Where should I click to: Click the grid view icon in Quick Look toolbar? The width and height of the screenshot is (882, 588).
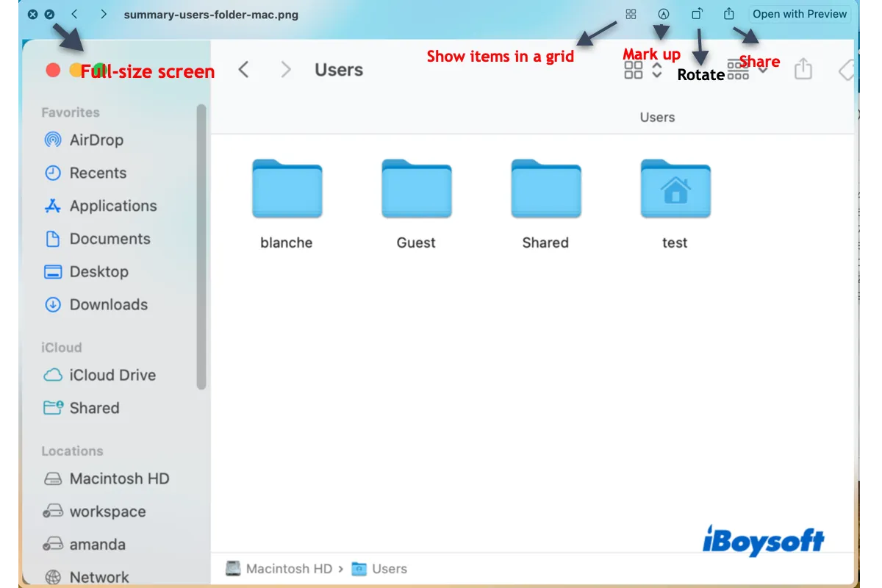631,14
